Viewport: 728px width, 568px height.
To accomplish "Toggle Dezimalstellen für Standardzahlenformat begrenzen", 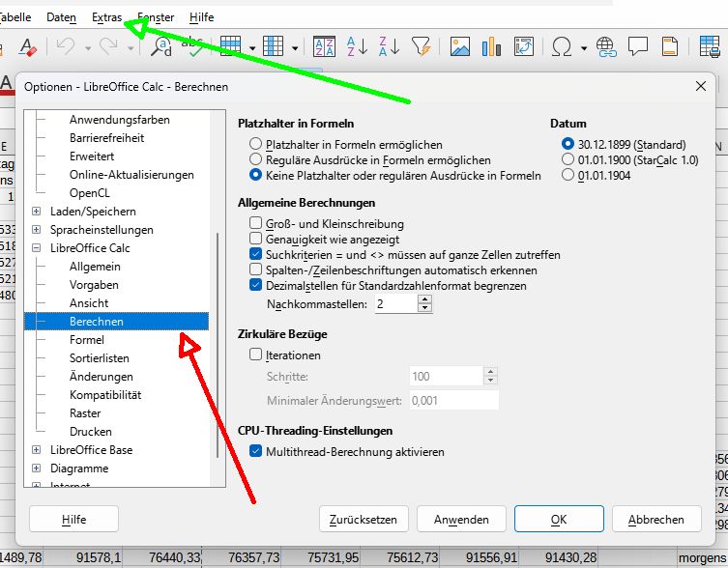I will click(256, 284).
